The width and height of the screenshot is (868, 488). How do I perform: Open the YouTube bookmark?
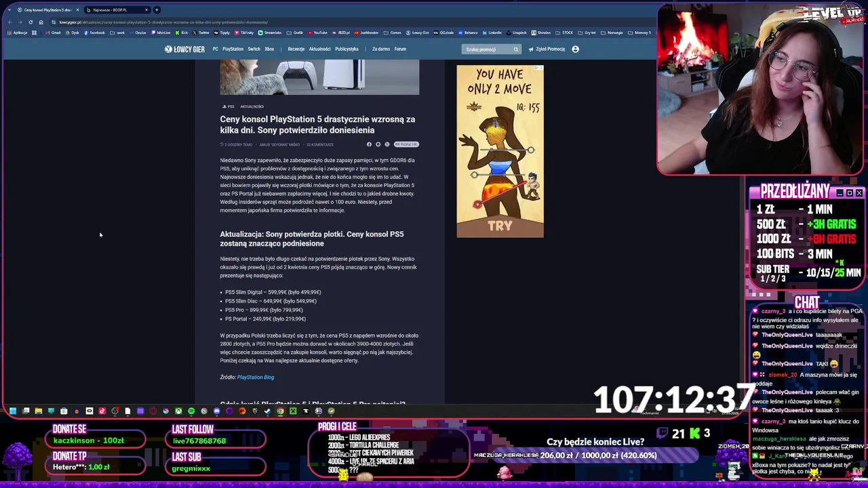tap(317, 33)
